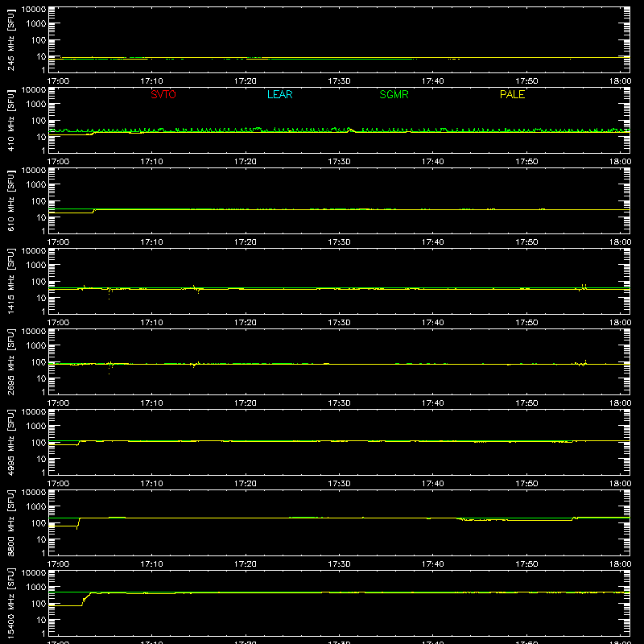Click 17:20 tick under the 410 MHz plot
644x644 pixels.
246,162
